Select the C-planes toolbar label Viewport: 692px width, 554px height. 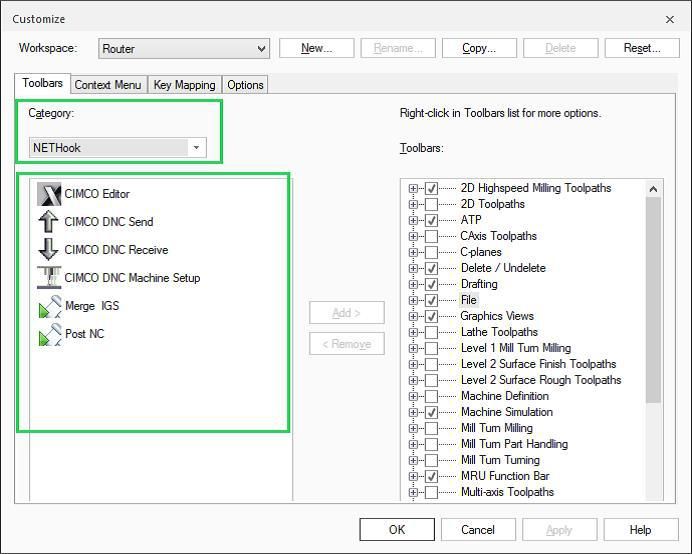481,252
